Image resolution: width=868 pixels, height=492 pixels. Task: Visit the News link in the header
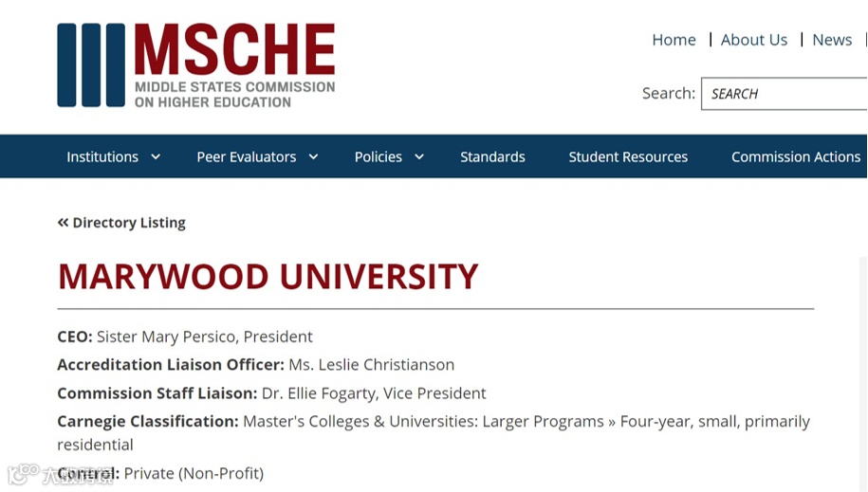832,40
